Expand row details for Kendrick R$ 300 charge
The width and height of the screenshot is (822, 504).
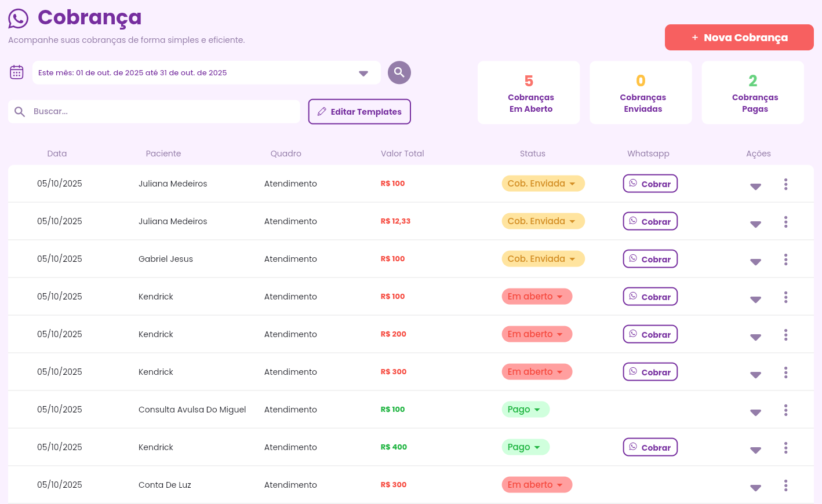click(755, 375)
